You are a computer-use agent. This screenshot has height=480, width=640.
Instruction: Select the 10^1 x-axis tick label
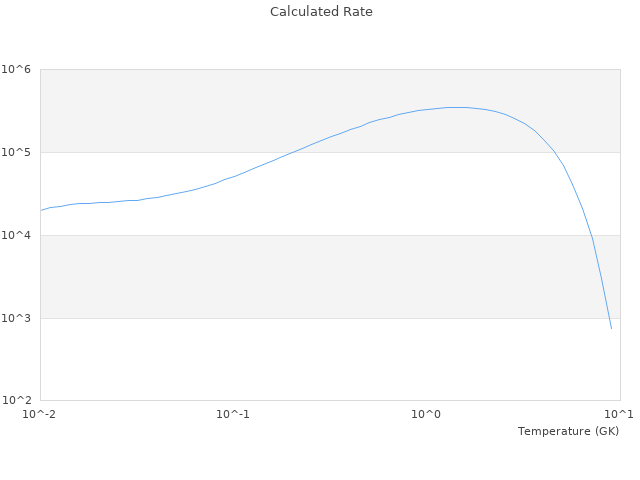tap(618, 414)
